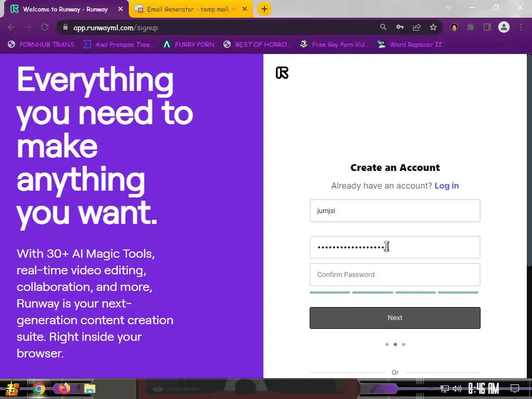Open network status in system tray
Screen dimensions: 532x399
click(x=445, y=389)
